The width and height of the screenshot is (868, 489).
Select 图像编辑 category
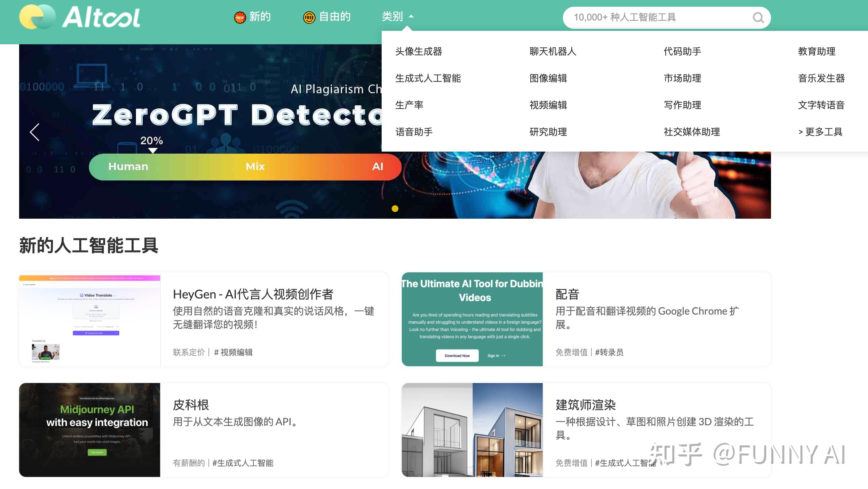pos(548,78)
